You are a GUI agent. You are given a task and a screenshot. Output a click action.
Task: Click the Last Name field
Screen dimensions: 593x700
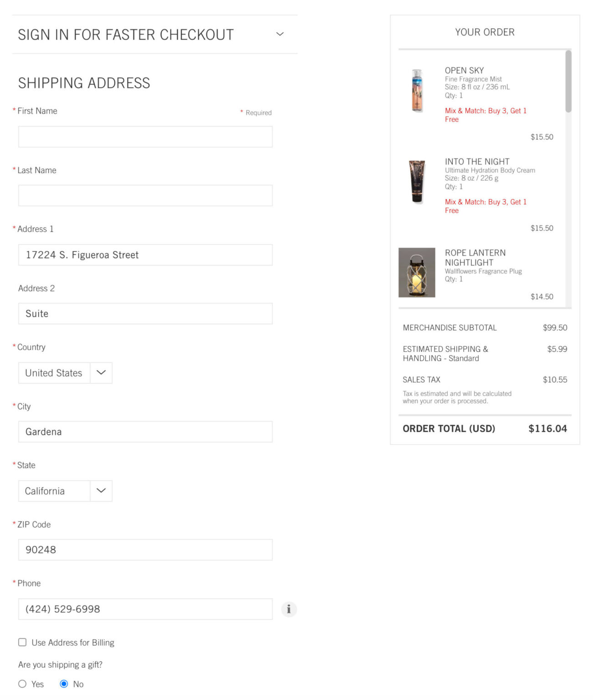pyautogui.click(x=145, y=196)
